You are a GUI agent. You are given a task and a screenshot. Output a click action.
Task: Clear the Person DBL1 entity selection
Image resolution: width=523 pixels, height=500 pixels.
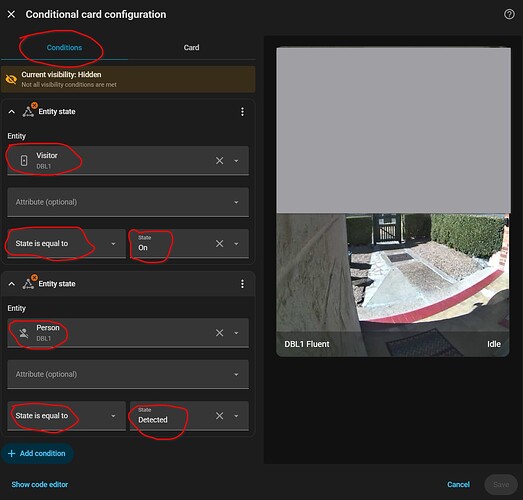click(219, 333)
